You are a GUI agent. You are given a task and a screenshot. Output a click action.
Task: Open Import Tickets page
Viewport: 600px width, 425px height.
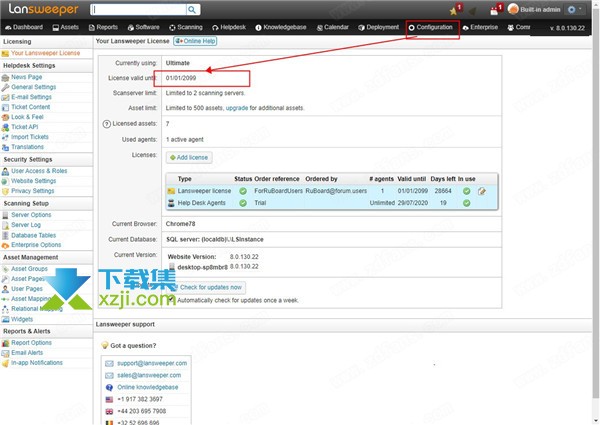click(30, 137)
